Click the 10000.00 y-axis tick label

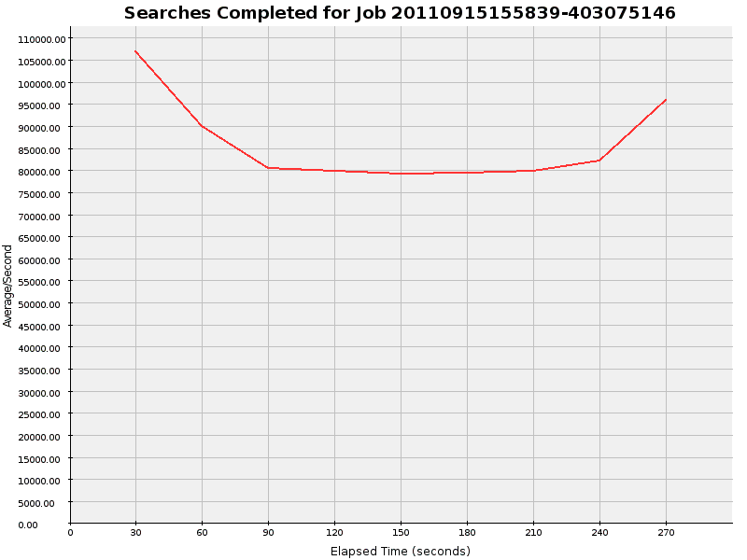pos(41,481)
